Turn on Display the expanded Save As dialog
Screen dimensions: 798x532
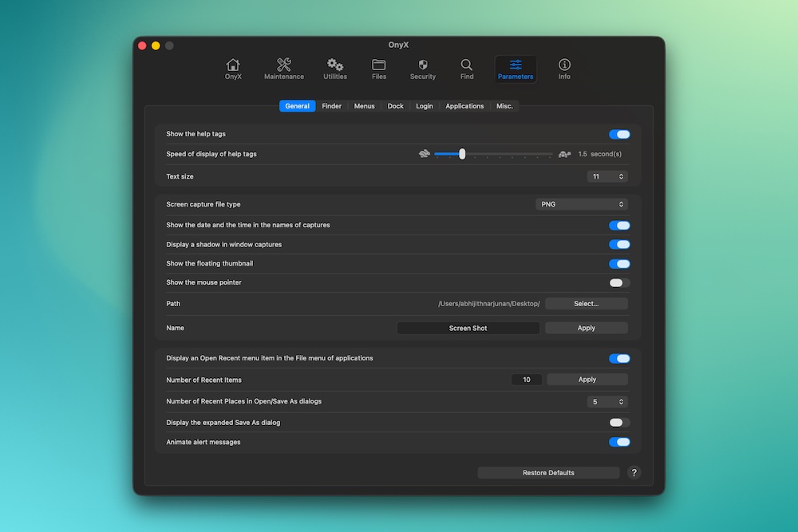pos(619,423)
